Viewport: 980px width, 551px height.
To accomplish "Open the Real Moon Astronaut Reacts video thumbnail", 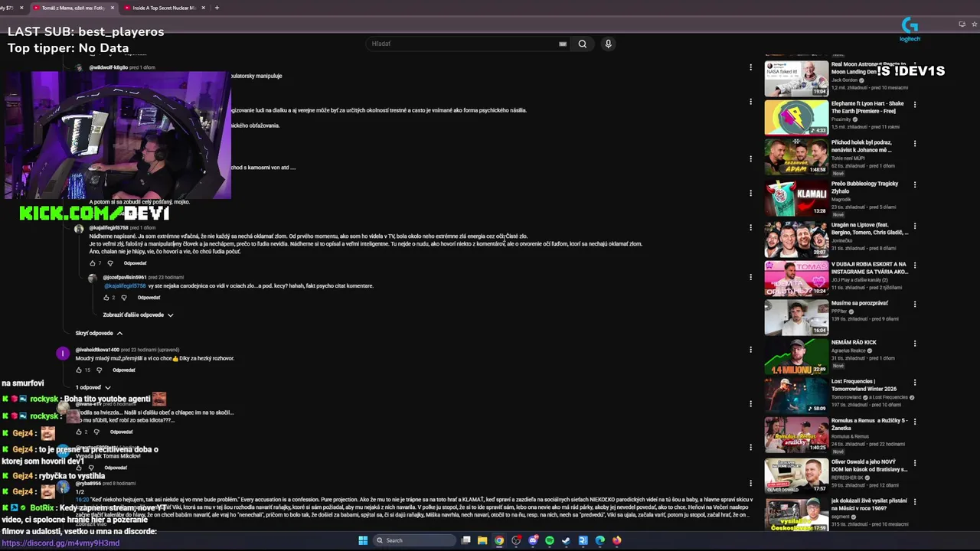I will 796,77.
